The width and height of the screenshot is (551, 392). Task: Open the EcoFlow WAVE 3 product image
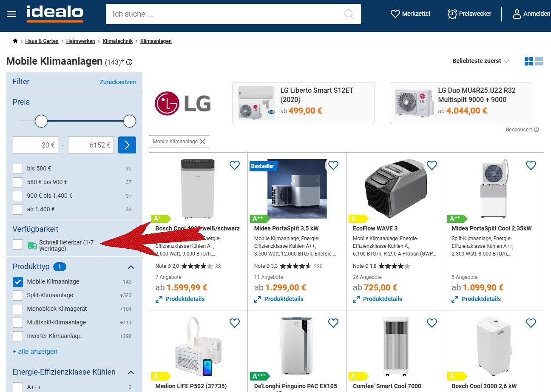click(x=396, y=189)
